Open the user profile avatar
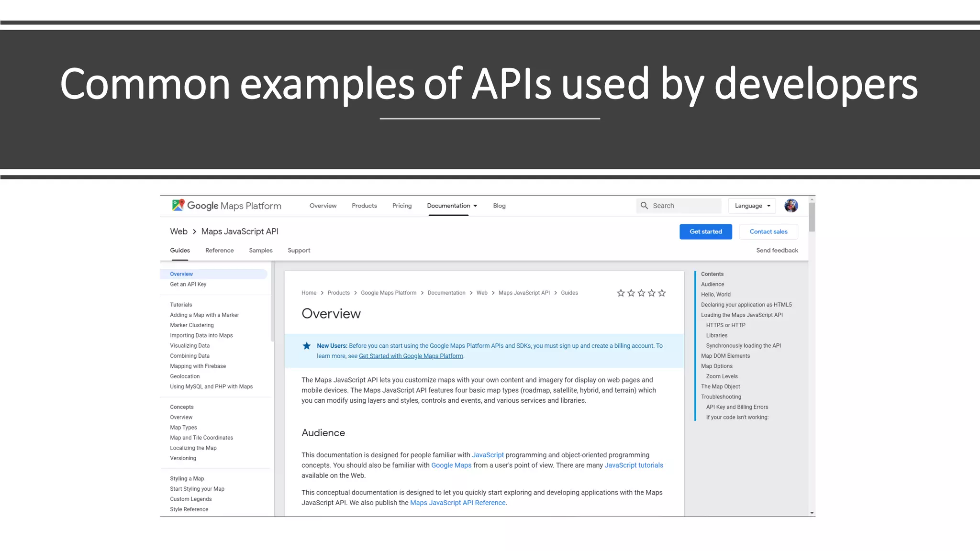This screenshot has height=551, width=980. coord(791,206)
